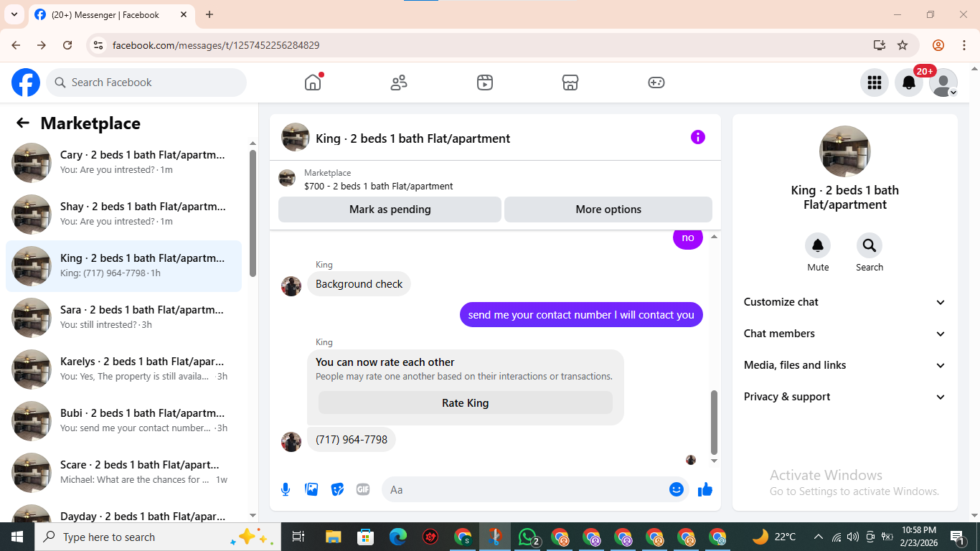Open the Cary conversation

(123, 163)
